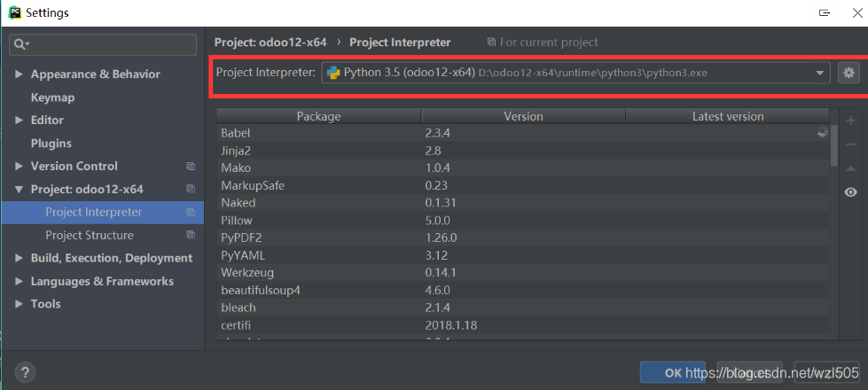
Task: Open the help question mark button
Action: 25,371
